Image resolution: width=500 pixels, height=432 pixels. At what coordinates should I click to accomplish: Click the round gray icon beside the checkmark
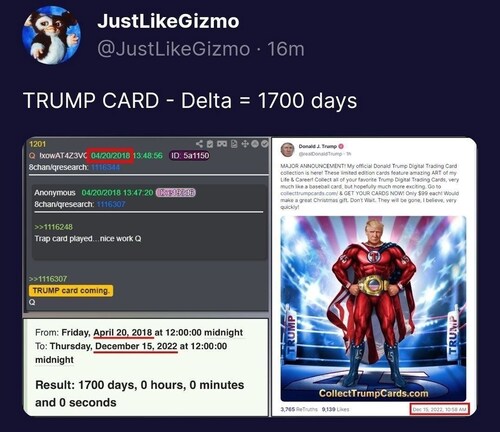tap(255, 144)
